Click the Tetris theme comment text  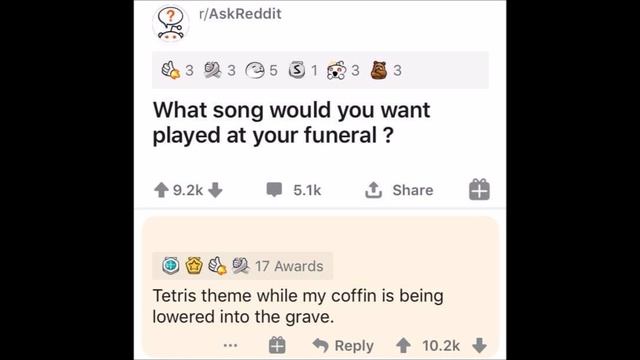tap(298, 306)
